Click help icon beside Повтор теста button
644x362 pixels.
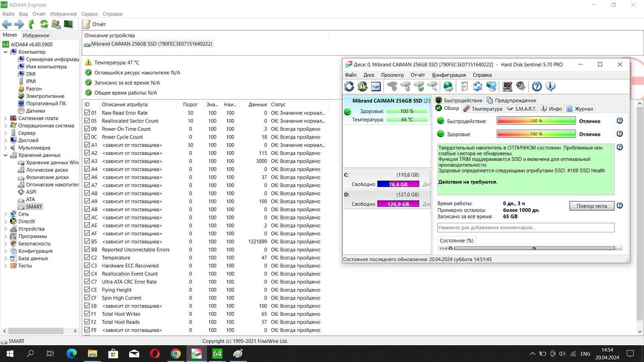[x=620, y=206]
